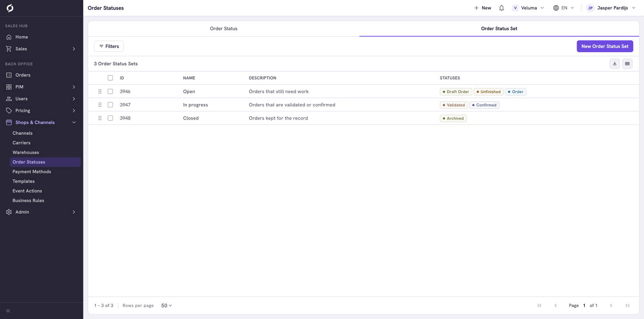Open Warehouses in the sidebar
The image size is (644, 319).
point(26,152)
